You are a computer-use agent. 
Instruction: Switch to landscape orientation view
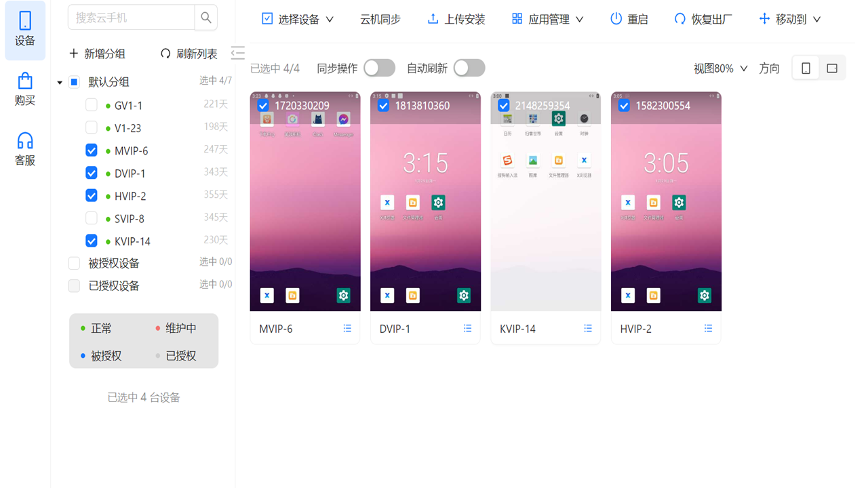[832, 68]
